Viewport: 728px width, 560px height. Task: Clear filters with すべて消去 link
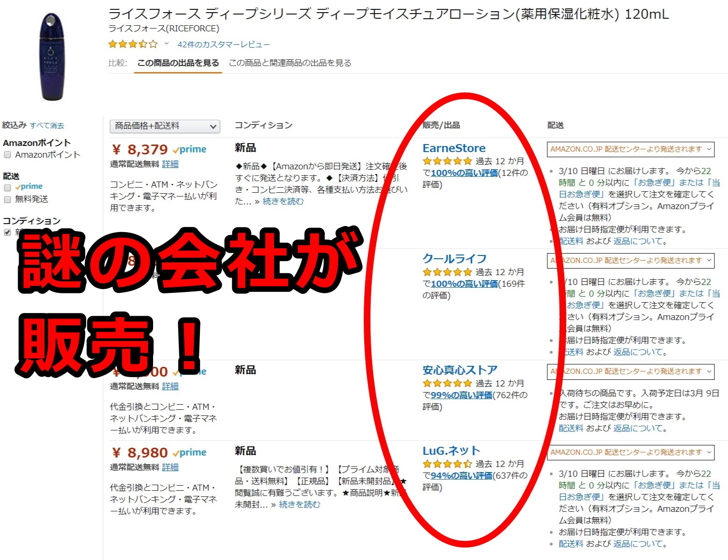click(47, 125)
